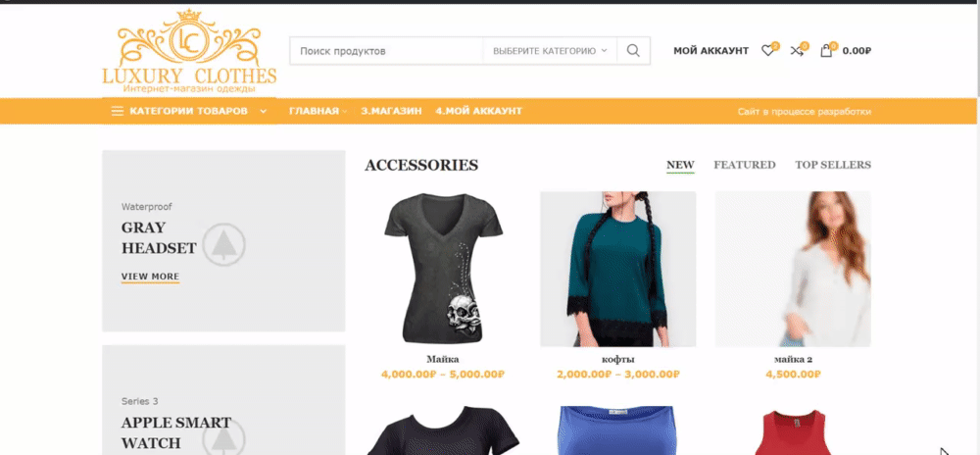Open the wishlist heart icon

coord(767,51)
